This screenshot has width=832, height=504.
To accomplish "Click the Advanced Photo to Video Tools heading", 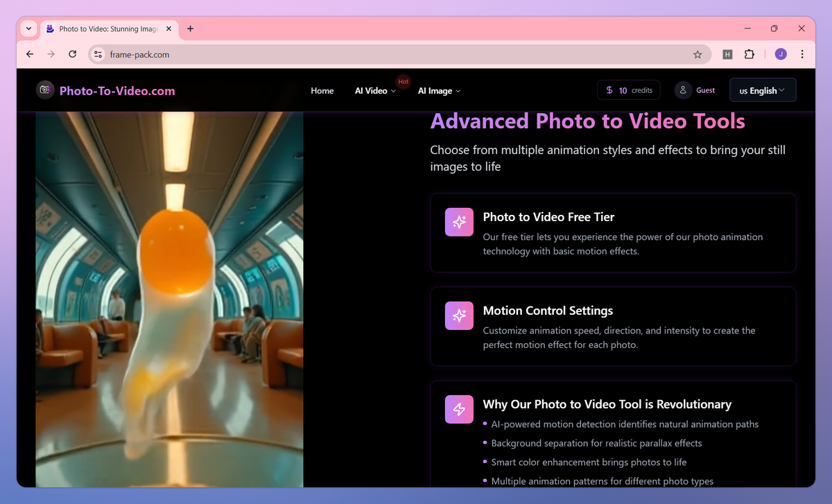I will coord(587,121).
